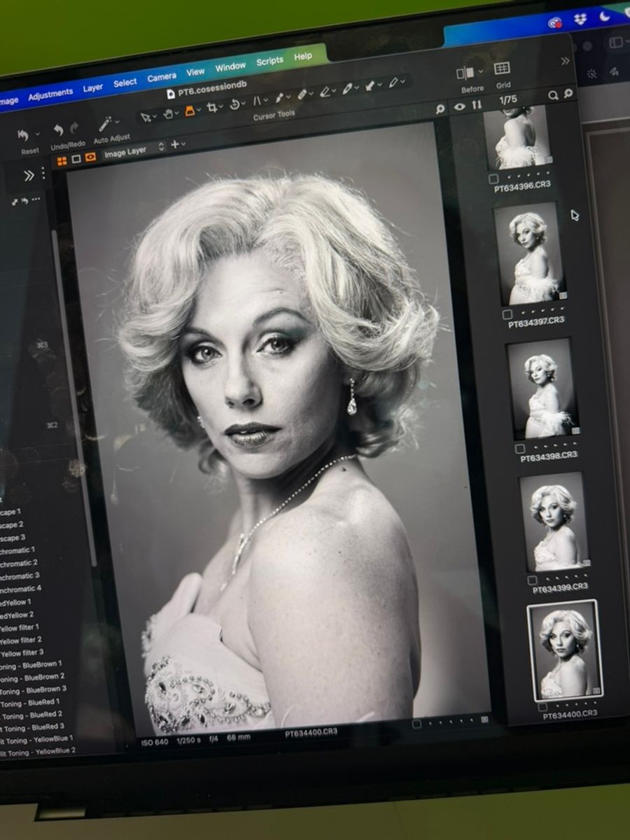Open the Grid overlay icon

pyautogui.click(x=502, y=69)
